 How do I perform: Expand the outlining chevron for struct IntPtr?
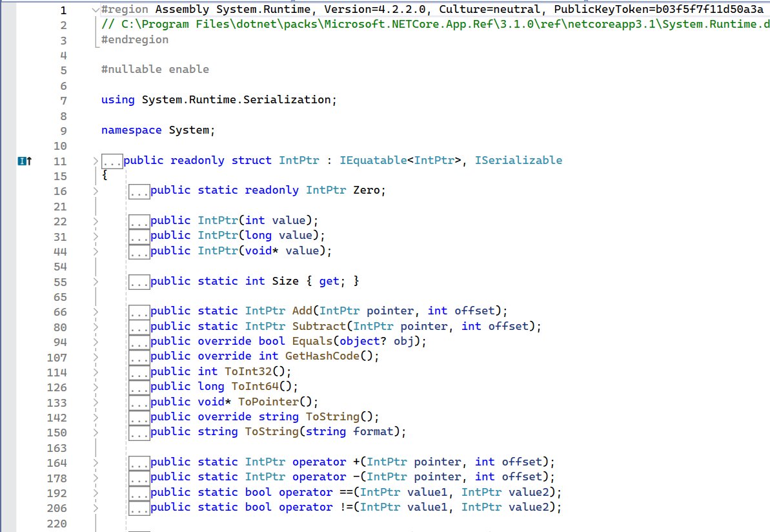coord(96,161)
